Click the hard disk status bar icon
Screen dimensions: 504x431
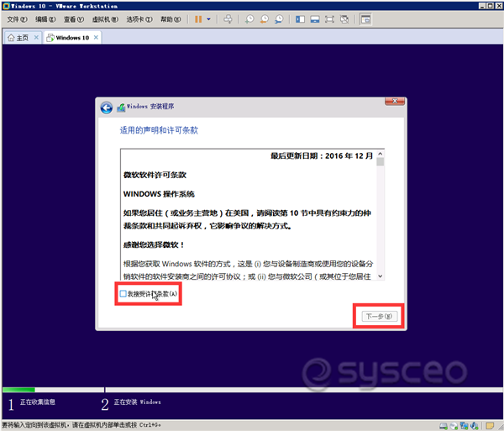tap(444, 426)
